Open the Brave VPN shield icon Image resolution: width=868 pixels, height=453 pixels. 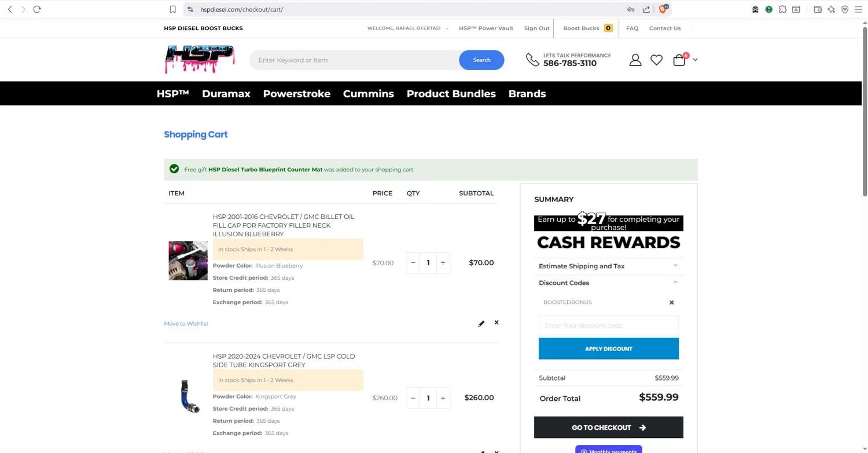(x=845, y=9)
